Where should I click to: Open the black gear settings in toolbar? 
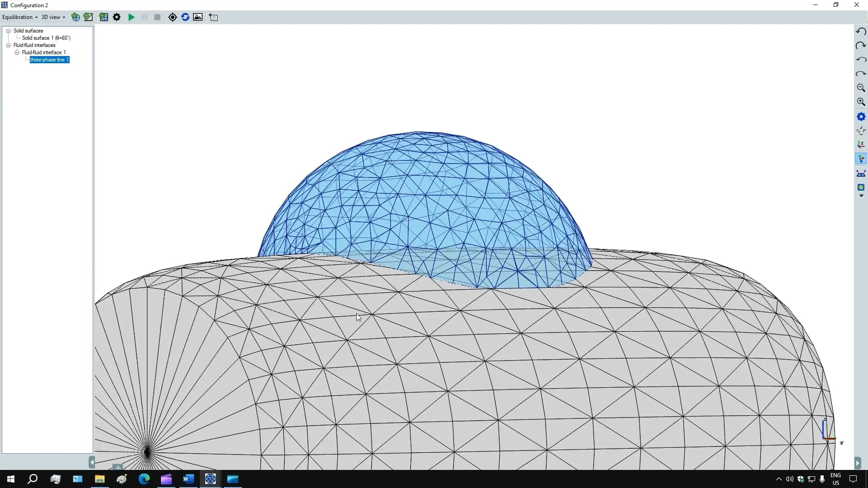tap(117, 17)
